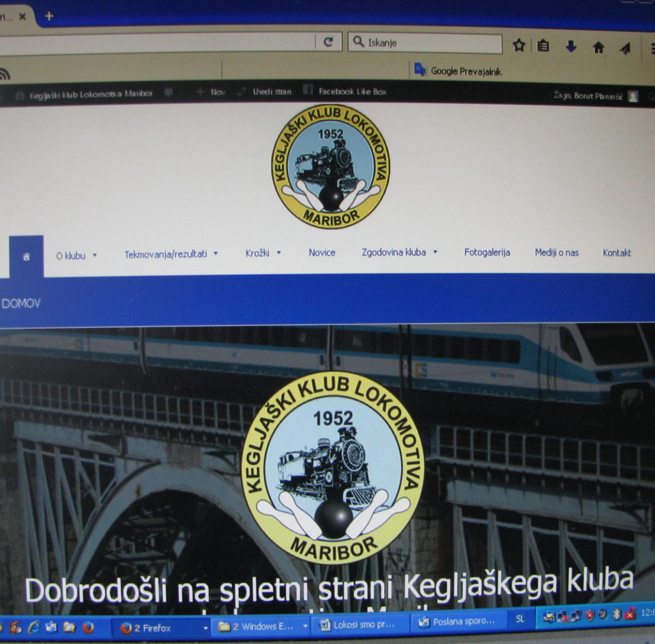Open the comments bubble in the admin bar

169,93
